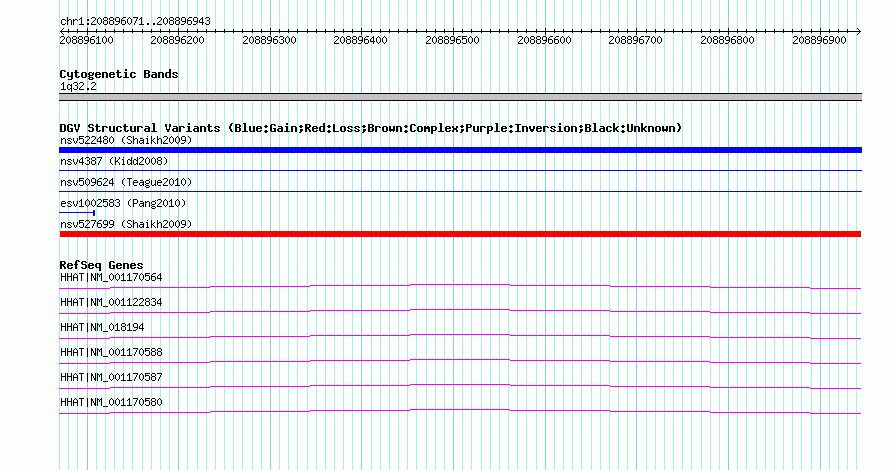This screenshot has height=470, width=890.
Task: Open gene HHAT|NM_001170580 label
Action: 111,402
